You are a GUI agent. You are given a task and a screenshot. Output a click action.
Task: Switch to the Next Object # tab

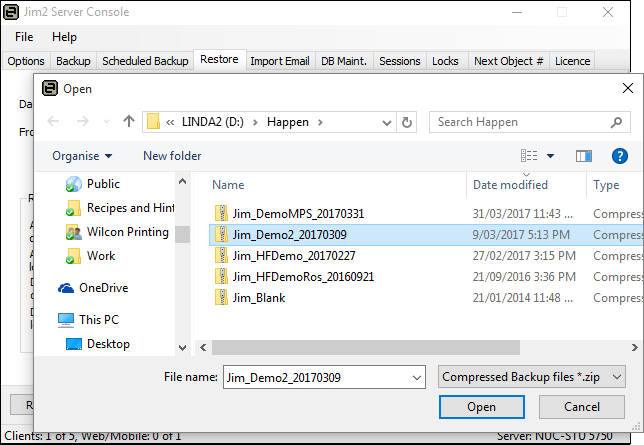point(508,61)
